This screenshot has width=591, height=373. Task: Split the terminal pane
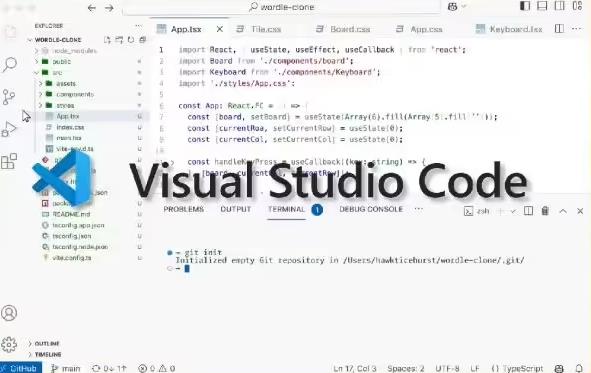click(528, 211)
